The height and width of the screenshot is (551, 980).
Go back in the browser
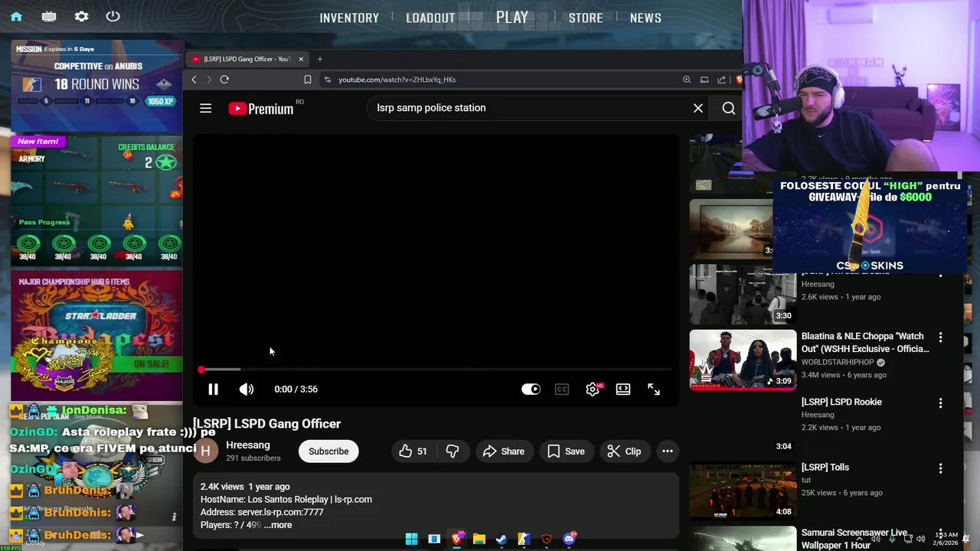pos(194,80)
